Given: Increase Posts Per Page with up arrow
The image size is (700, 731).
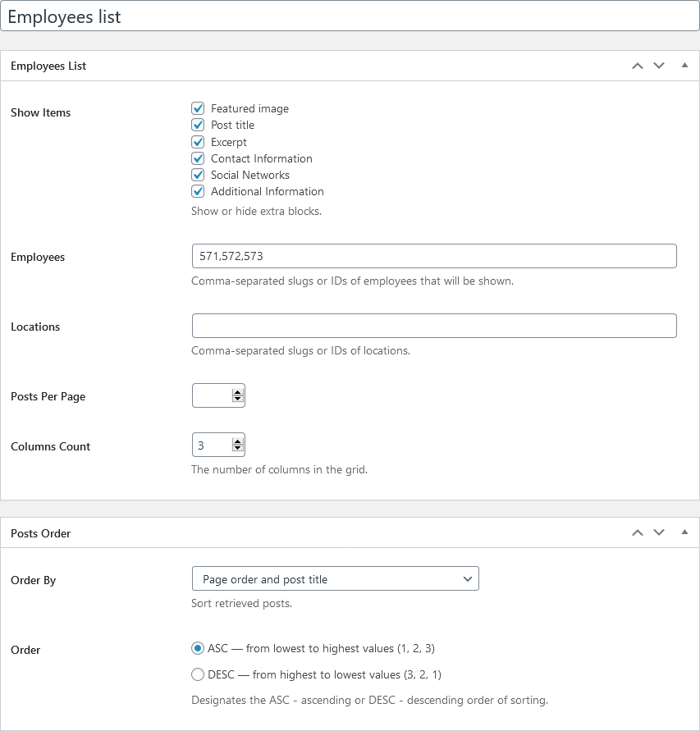Looking at the screenshot, I should [x=238, y=392].
